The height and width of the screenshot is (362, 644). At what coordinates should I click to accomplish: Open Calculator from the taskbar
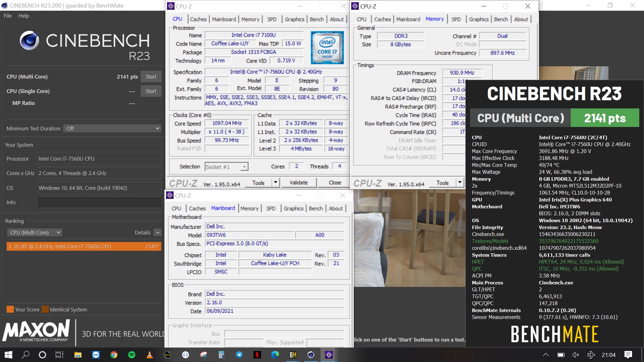pyautogui.click(x=221, y=355)
